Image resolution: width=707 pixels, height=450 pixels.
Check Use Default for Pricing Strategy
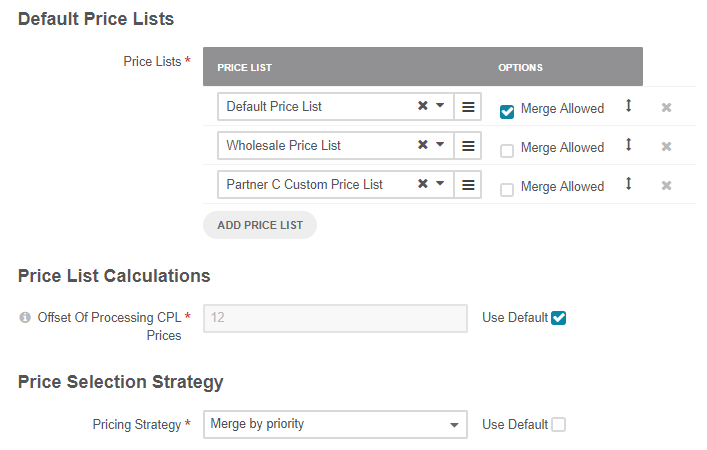559,424
